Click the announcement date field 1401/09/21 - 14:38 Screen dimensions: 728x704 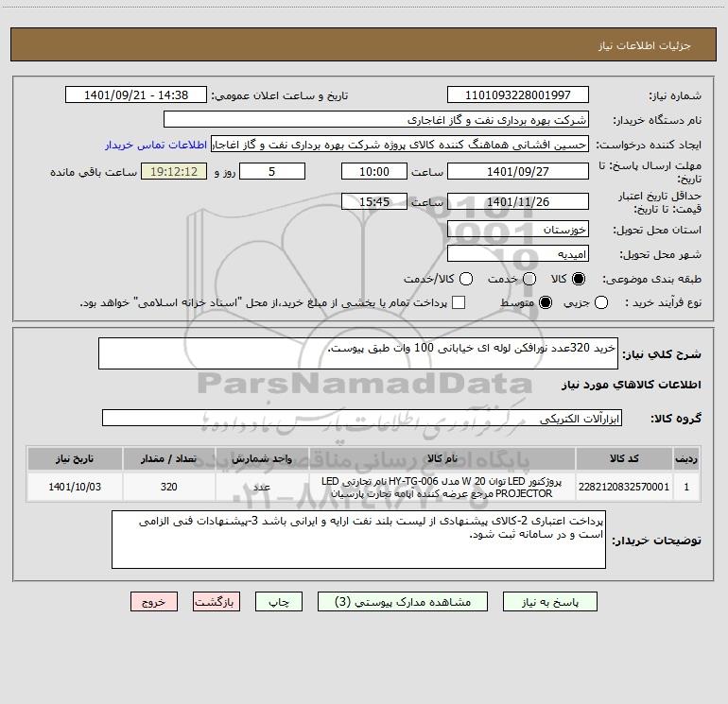pyautogui.click(x=136, y=95)
